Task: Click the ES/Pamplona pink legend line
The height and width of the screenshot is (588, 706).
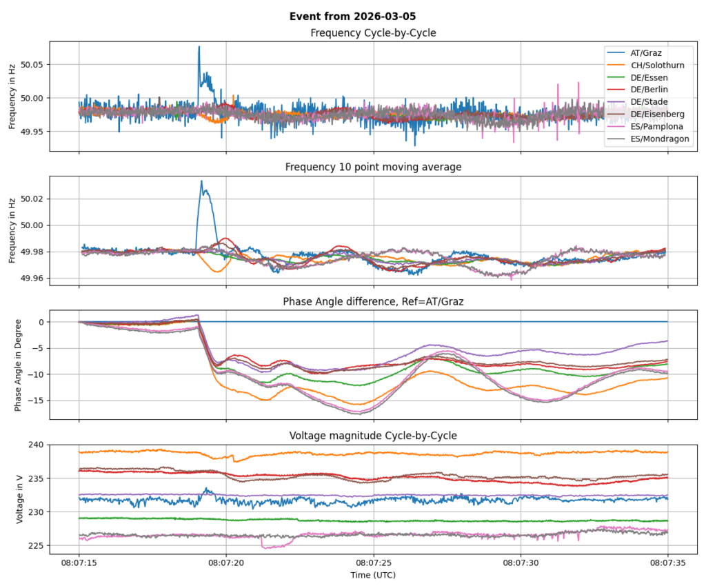Action: [x=617, y=127]
